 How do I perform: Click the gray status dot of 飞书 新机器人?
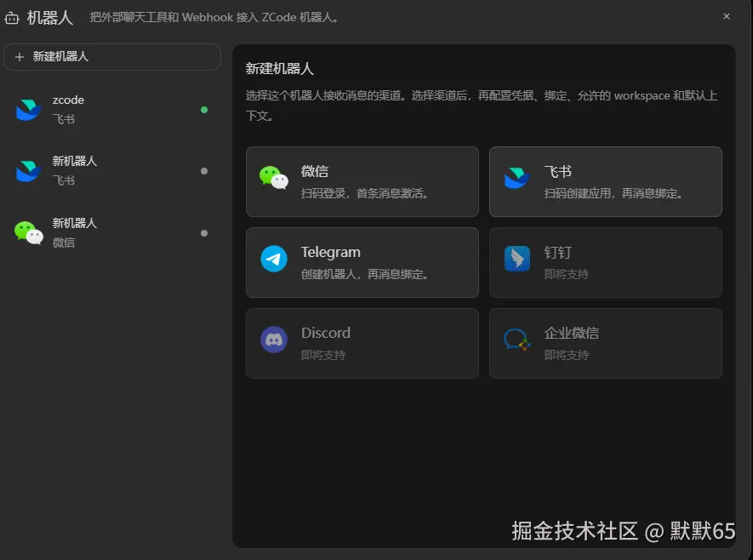204,171
